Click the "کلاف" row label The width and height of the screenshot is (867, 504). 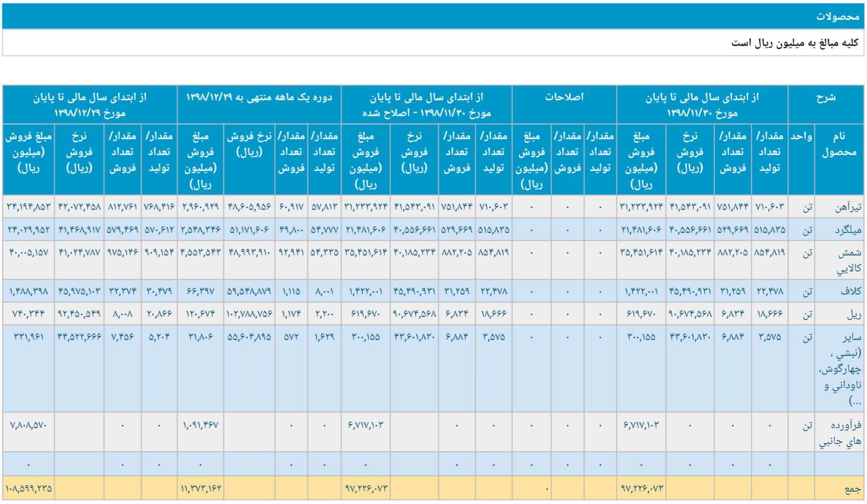851,291
